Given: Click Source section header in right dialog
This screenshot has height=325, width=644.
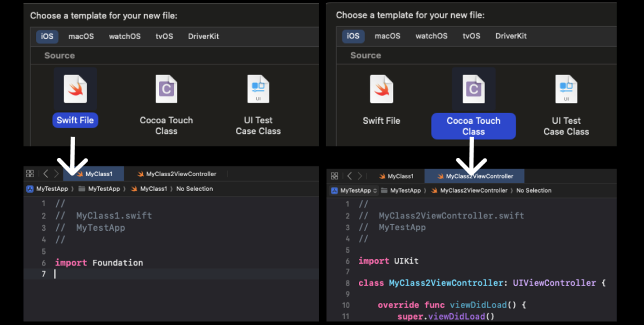Looking at the screenshot, I should pos(366,55).
